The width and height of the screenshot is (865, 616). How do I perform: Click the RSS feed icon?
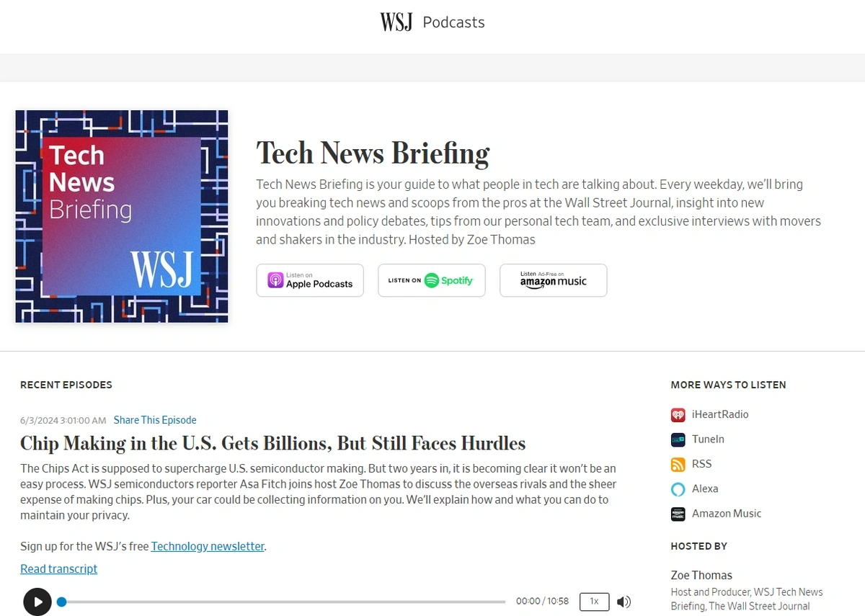[x=678, y=465]
